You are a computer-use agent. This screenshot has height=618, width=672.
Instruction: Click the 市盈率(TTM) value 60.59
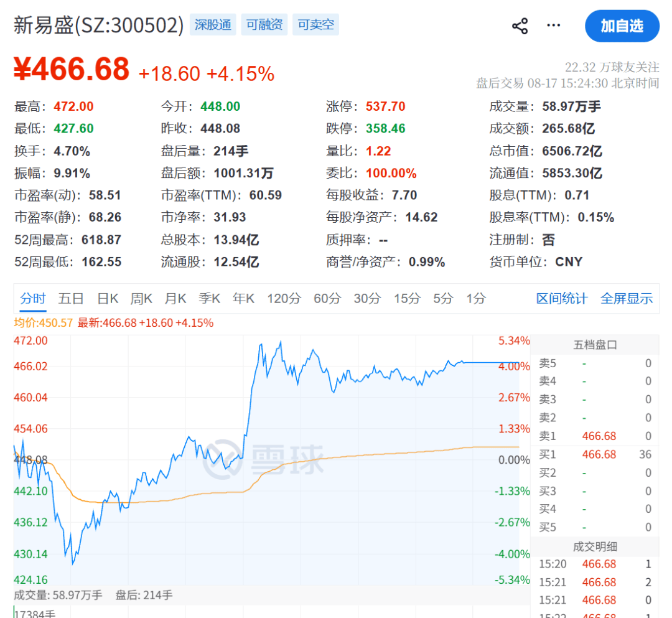tap(265, 195)
